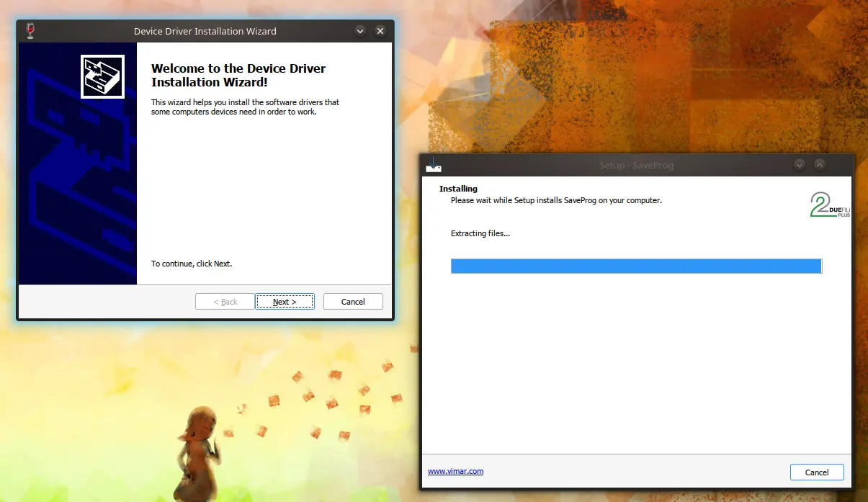This screenshot has height=502, width=868.
Task: Cancel the SaveProg setup installation
Action: click(817, 472)
